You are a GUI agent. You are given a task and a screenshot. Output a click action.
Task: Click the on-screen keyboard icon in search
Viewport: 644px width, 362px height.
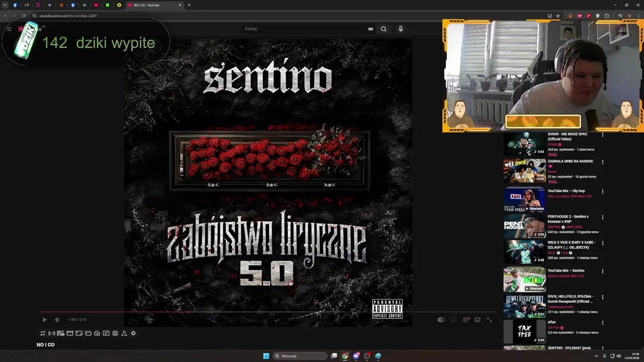pos(371,29)
